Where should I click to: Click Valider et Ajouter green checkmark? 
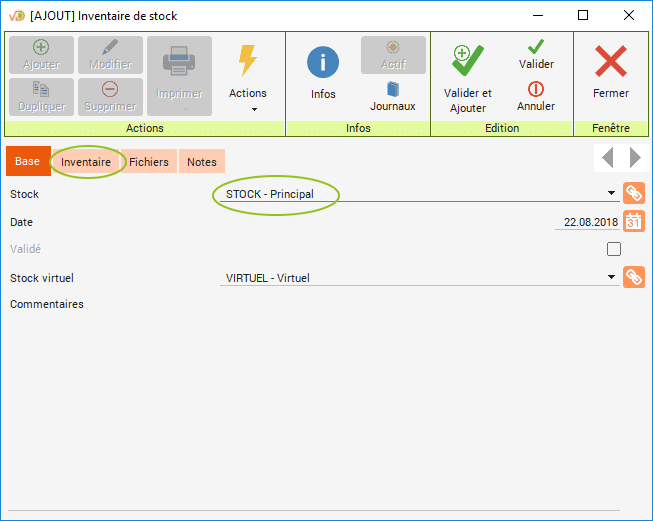coord(467,62)
